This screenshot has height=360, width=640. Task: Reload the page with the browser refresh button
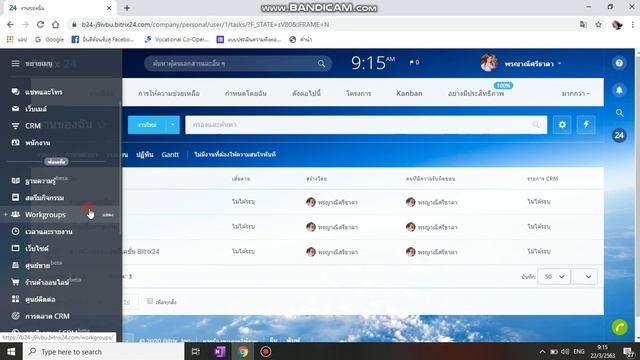pos(40,24)
